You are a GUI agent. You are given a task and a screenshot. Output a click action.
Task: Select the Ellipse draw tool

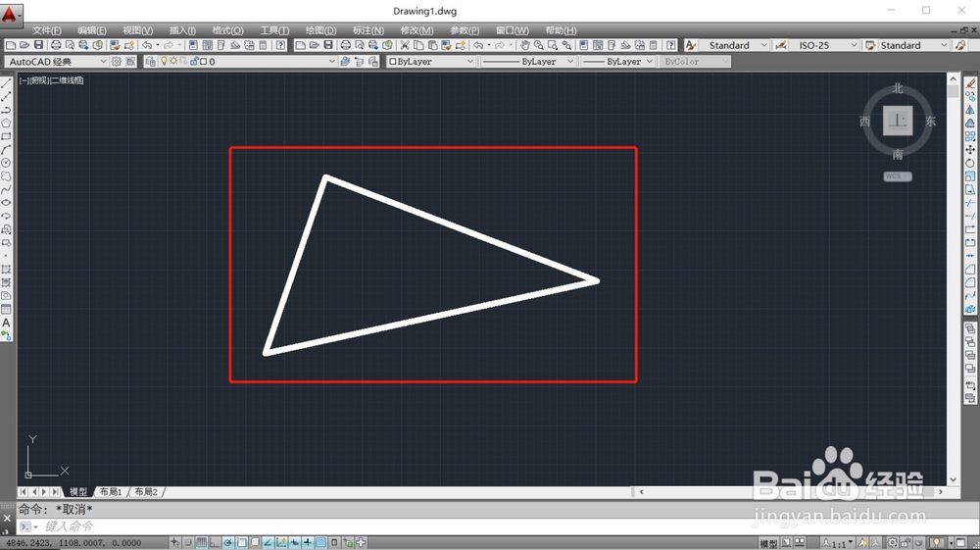(6, 203)
